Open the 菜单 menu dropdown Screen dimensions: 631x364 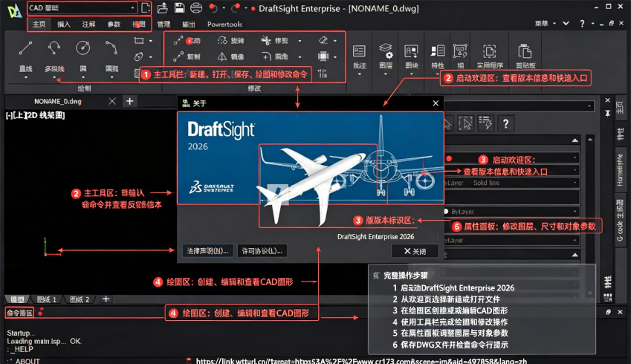pos(546,24)
